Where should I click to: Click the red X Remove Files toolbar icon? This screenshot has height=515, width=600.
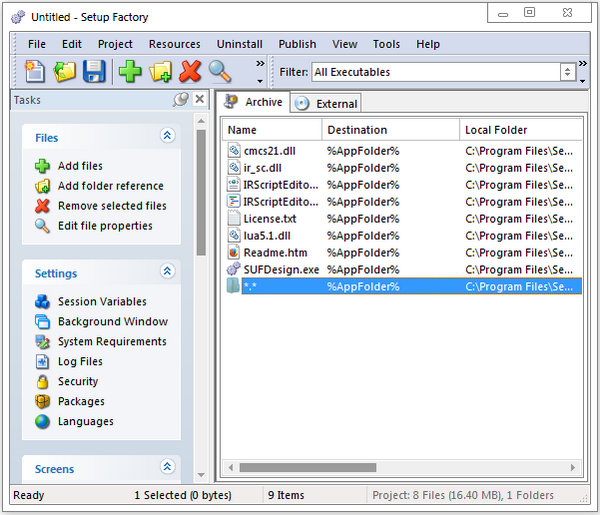[x=190, y=71]
